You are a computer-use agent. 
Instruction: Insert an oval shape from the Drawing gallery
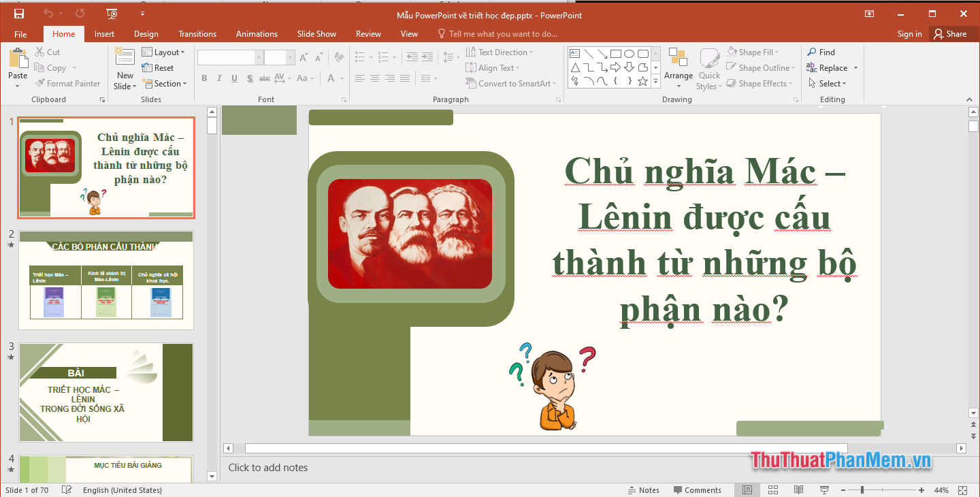[x=627, y=52]
